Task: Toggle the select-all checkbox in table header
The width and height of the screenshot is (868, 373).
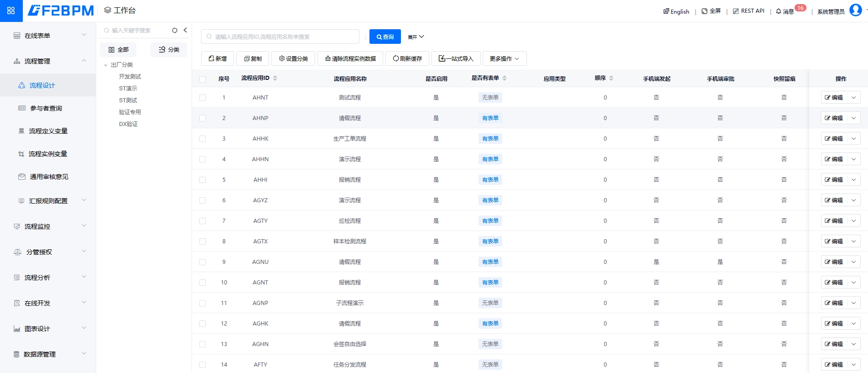Action: (x=203, y=79)
